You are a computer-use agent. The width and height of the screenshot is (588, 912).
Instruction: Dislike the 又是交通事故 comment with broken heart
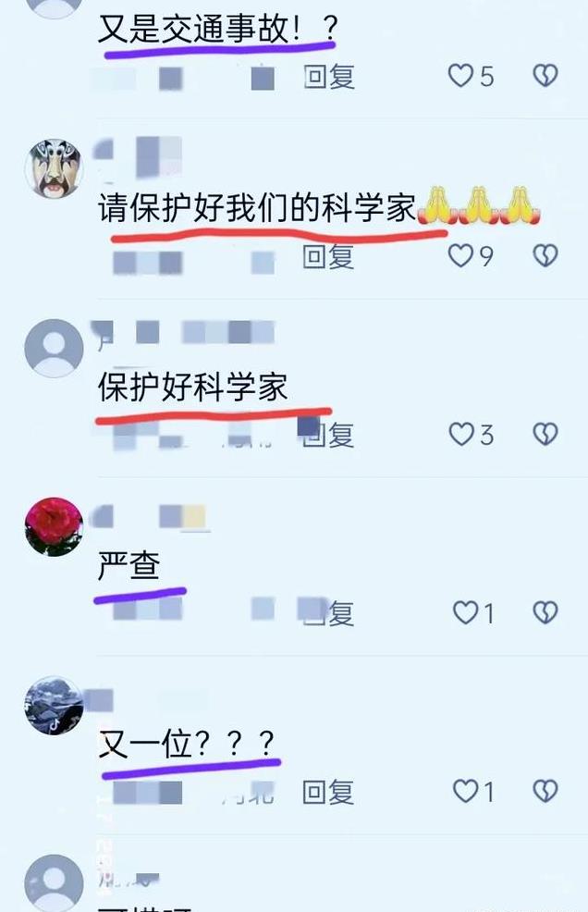coord(545,76)
